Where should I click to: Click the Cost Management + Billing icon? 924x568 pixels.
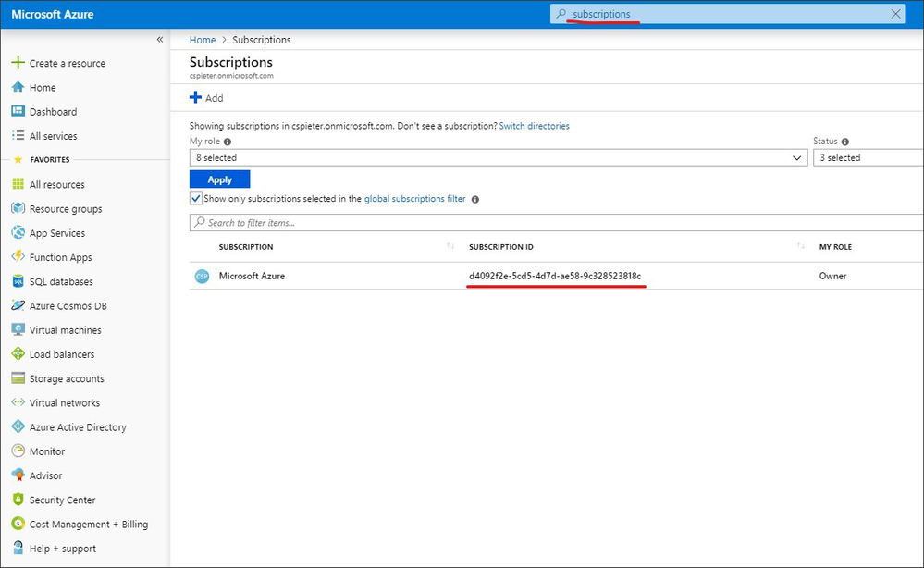pos(18,524)
